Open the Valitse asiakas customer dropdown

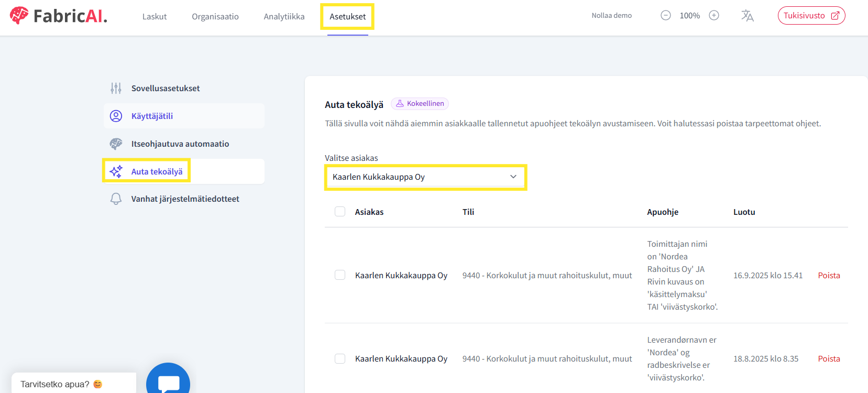click(x=425, y=177)
